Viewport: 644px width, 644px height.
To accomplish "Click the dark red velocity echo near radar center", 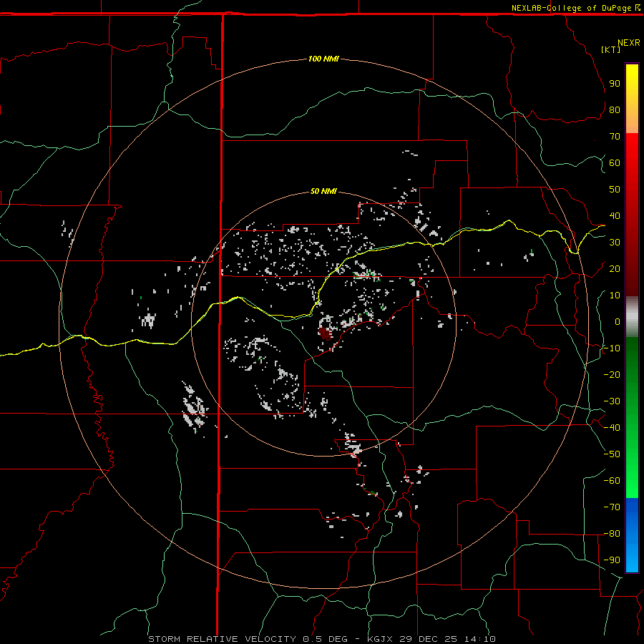I will [325, 333].
